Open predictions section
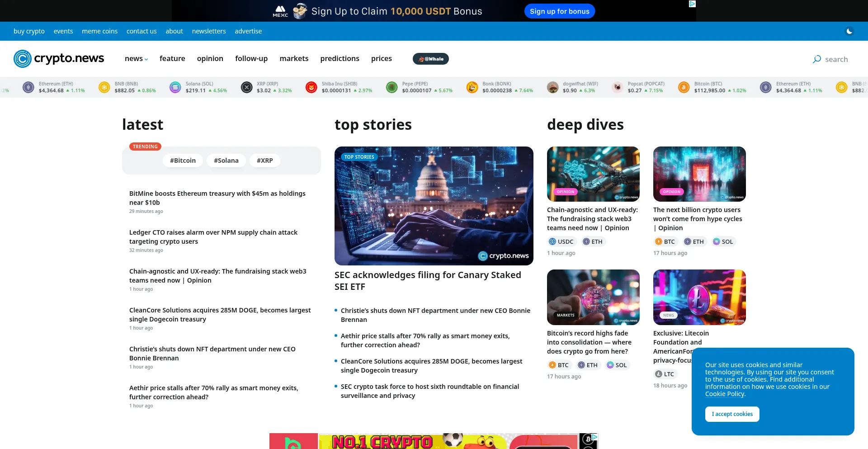The height and width of the screenshot is (449, 868). click(340, 59)
